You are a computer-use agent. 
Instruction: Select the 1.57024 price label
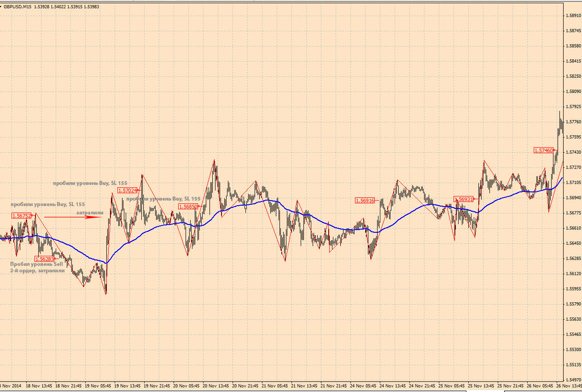[x=127, y=190]
